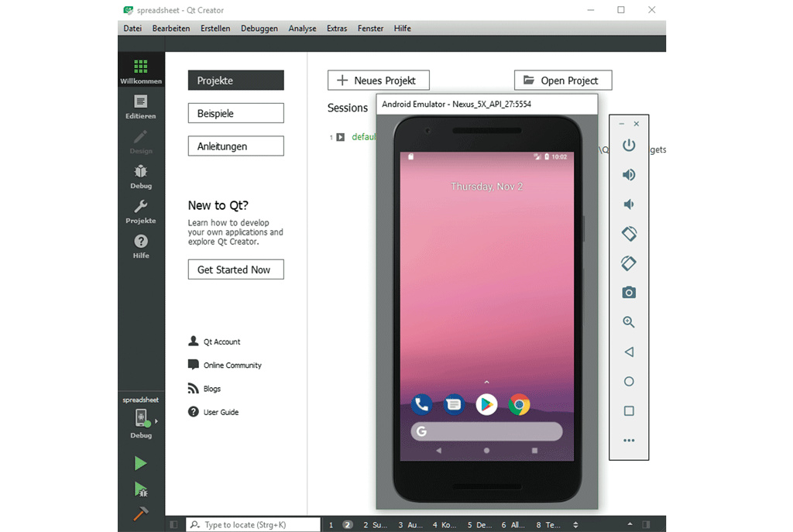Screen dimensions: 793x532
Task: Click the emulator volume up icon
Action: 629,175
